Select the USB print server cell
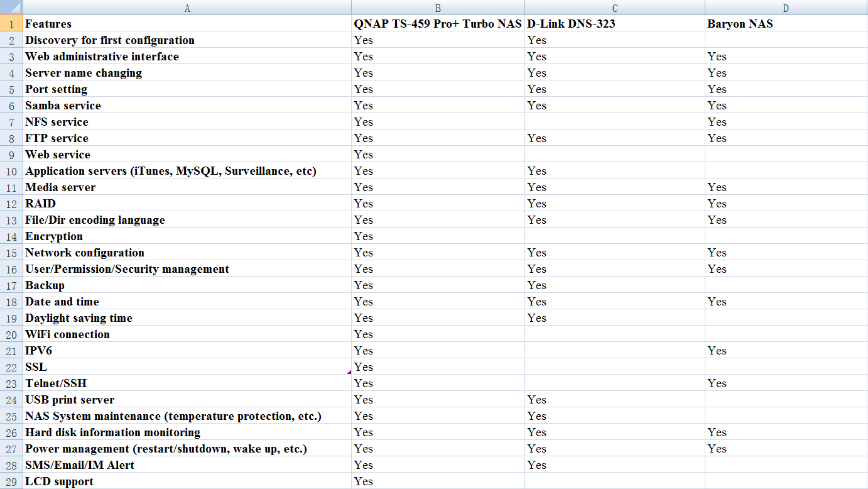The height and width of the screenshot is (489, 868). [70, 400]
